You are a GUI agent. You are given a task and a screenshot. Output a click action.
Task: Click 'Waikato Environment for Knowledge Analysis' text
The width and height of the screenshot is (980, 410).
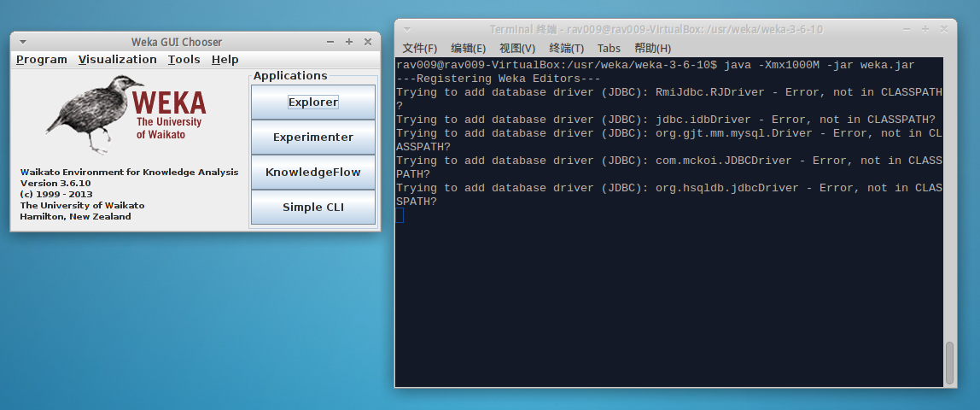coord(130,172)
